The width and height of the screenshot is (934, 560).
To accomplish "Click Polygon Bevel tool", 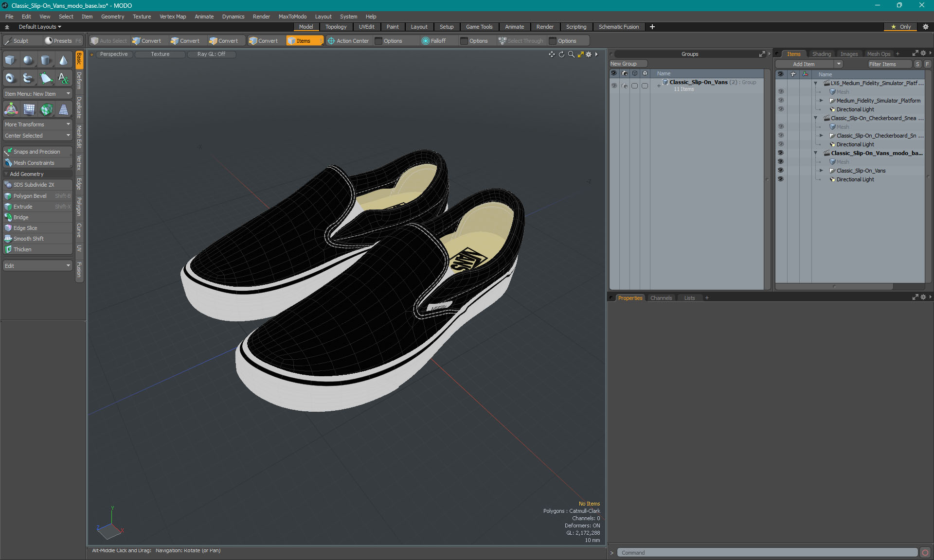I will pos(38,196).
